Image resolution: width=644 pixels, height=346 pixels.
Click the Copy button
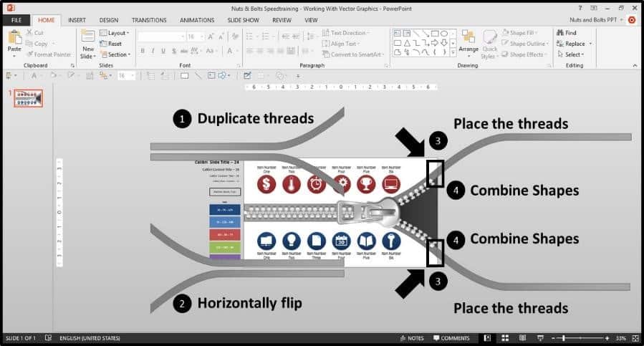point(38,44)
